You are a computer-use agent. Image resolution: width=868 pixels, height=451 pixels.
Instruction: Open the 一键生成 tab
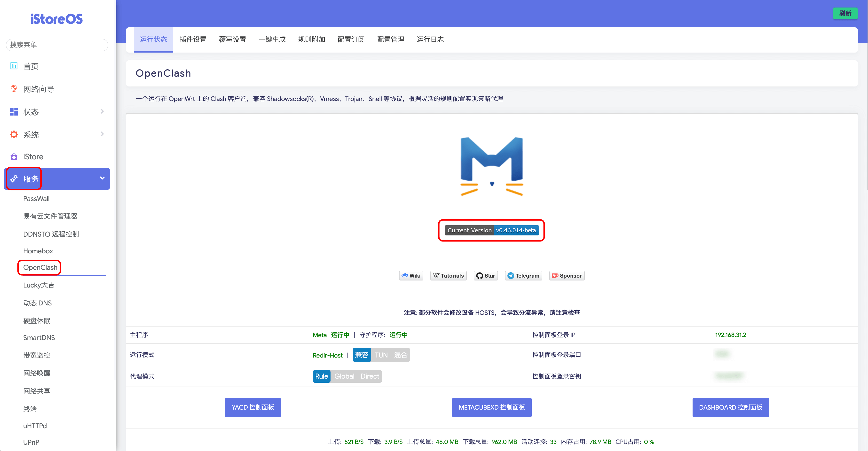point(272,39)
